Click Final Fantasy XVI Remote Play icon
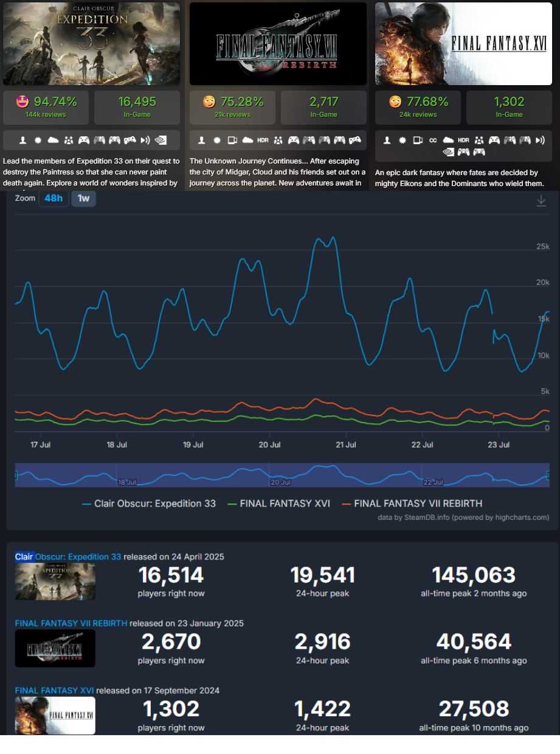560x754 pixels. coord(418,140)
